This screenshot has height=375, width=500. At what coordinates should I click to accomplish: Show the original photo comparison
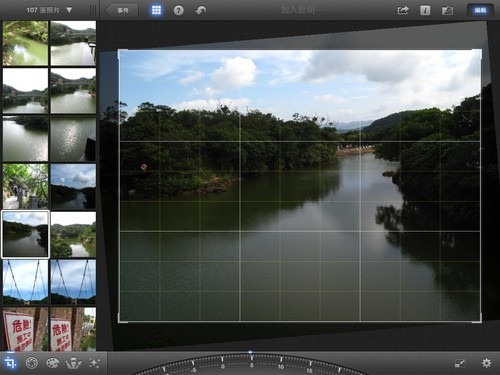[x=447, y=10]
